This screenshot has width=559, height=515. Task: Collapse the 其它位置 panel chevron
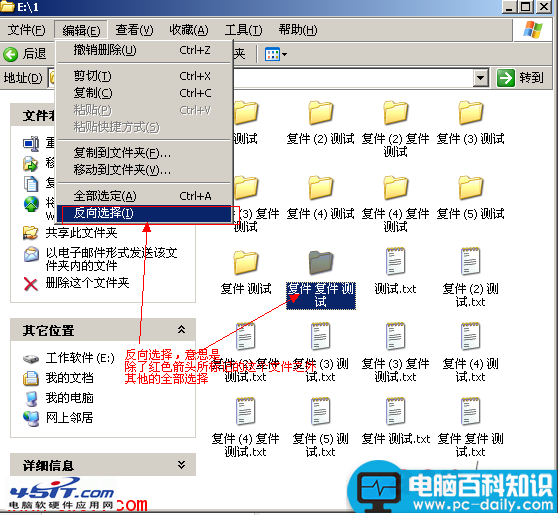tap(181, 329)
